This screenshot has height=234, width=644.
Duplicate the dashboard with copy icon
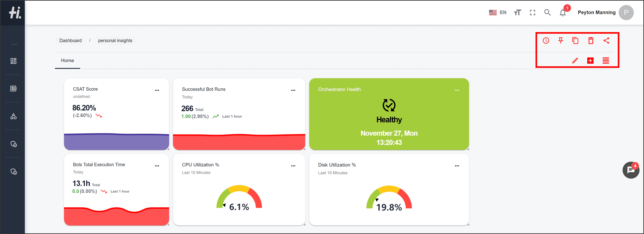tap(575, 41)
